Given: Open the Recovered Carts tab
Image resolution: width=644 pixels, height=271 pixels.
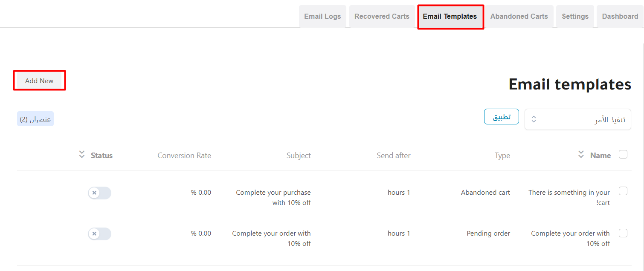Looking at the screenshot, I should 382,17.
